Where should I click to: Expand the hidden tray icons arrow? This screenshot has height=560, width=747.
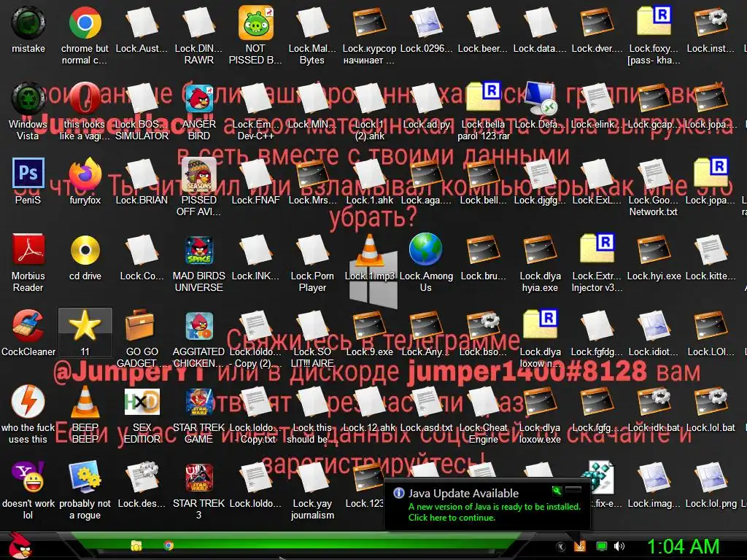pyautogui.click(x=560, y=546)
